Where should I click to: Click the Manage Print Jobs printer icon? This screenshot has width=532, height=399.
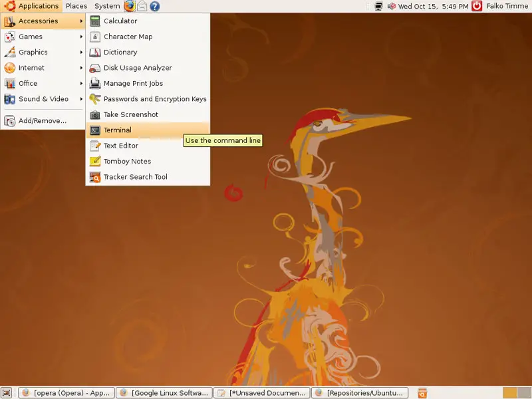pyautogui.click(x=95, y=84)
